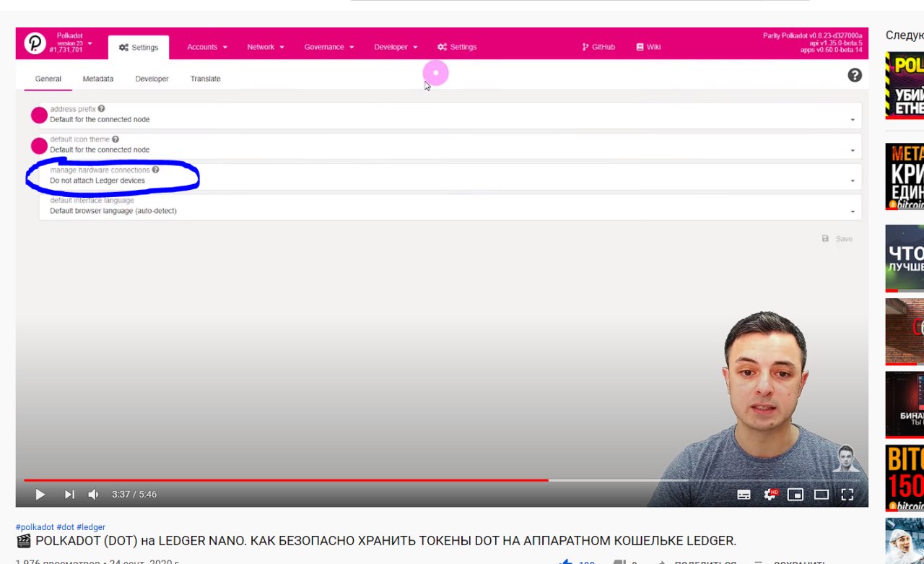Open first suggested video thumbnail POL
This screenshot has height=564, width=924.
coord(905,85)
